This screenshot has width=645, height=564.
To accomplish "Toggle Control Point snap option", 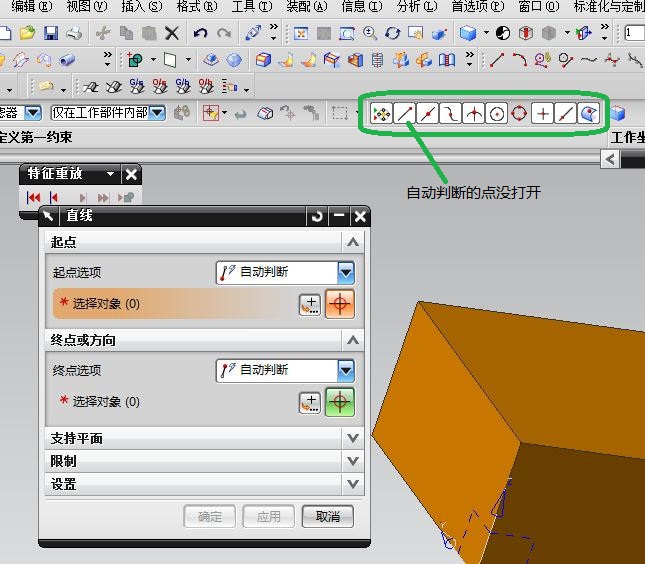I will [450, 113].
